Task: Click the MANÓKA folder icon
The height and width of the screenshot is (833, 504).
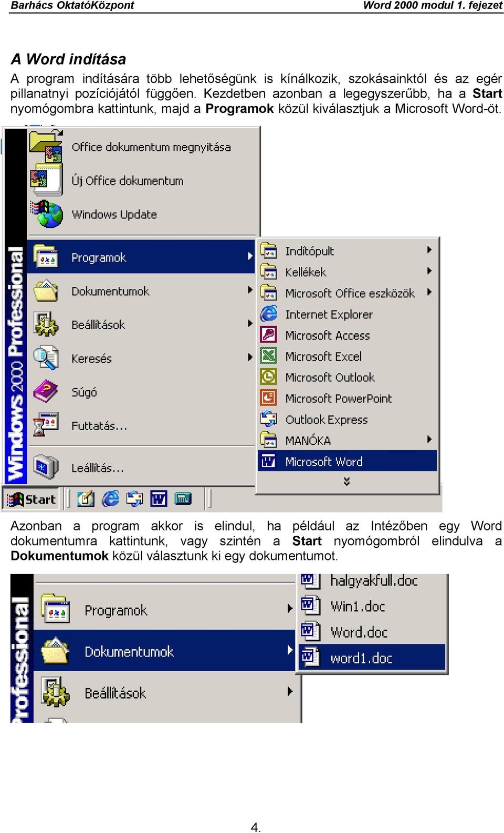Action: click(269, 440)
